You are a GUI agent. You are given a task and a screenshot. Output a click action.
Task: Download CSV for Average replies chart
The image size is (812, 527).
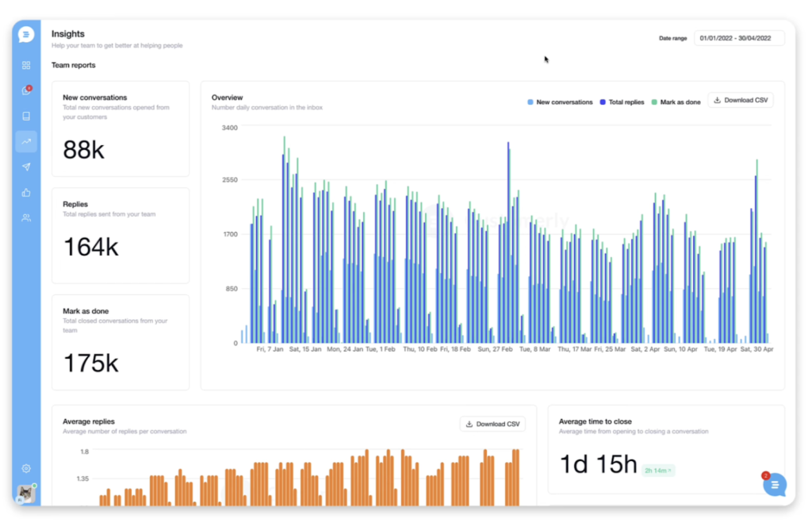492,424
